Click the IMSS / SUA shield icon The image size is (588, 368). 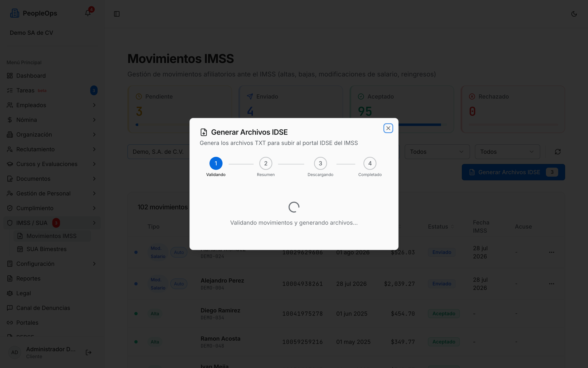point(10,223)
